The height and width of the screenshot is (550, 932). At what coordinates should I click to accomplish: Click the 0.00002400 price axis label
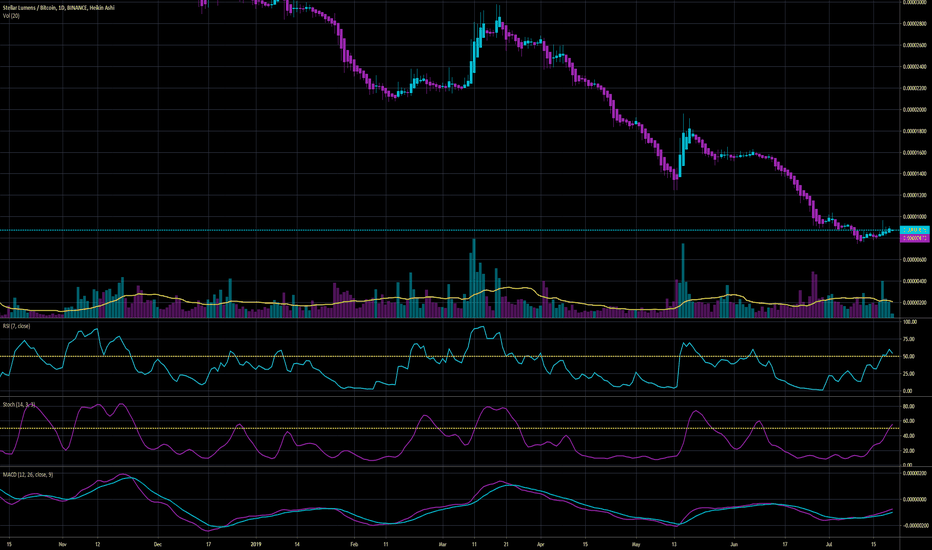915,67
